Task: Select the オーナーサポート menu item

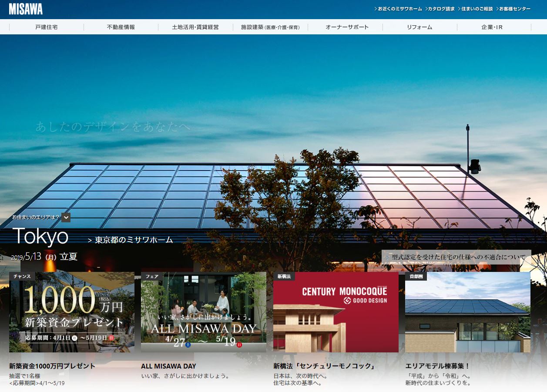Action: (x=347, y=27)
